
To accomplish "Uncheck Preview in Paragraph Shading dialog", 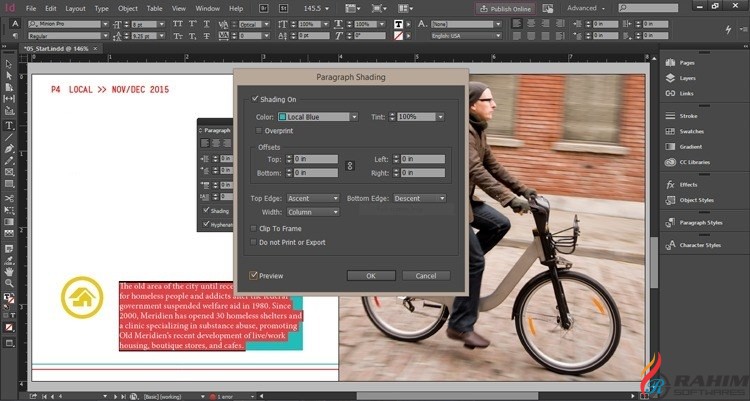I will (254, 275).
